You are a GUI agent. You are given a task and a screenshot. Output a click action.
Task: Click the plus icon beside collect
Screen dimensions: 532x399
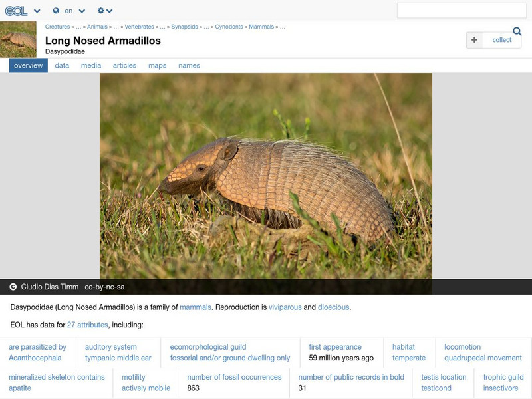pyautogui.click(x=474, y=40)
